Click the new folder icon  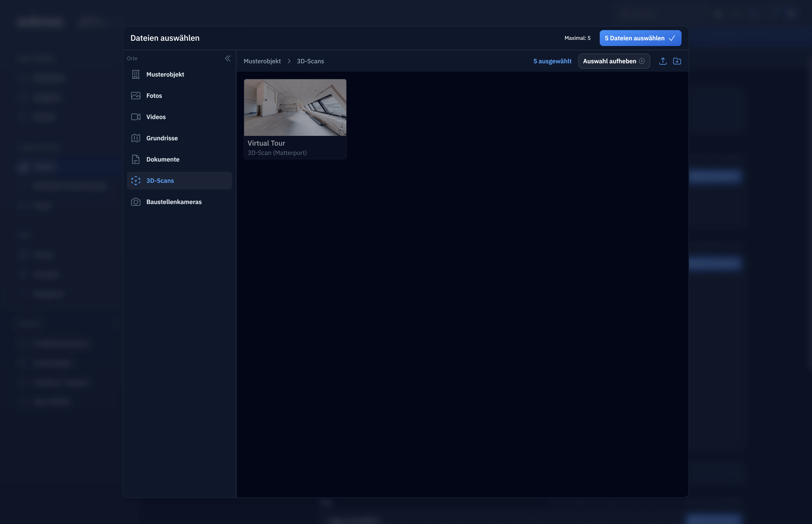click(x=677, y=61)
